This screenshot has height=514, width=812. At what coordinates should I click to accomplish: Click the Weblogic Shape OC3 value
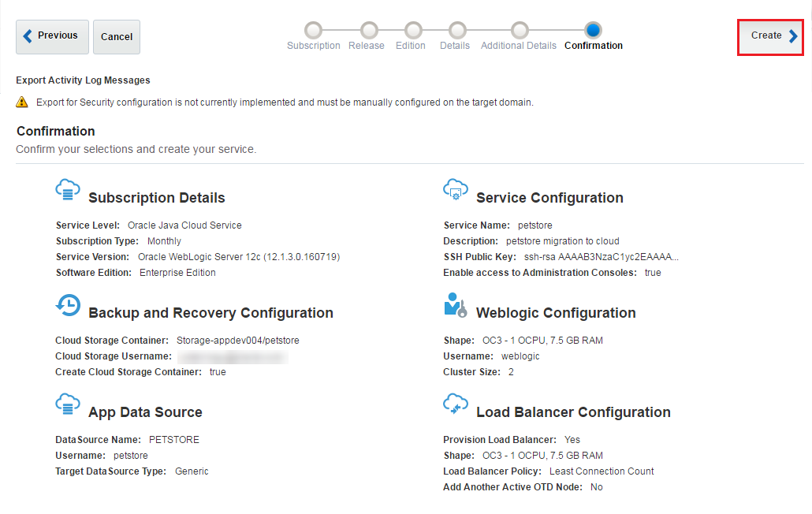click(x=542, y=341)
